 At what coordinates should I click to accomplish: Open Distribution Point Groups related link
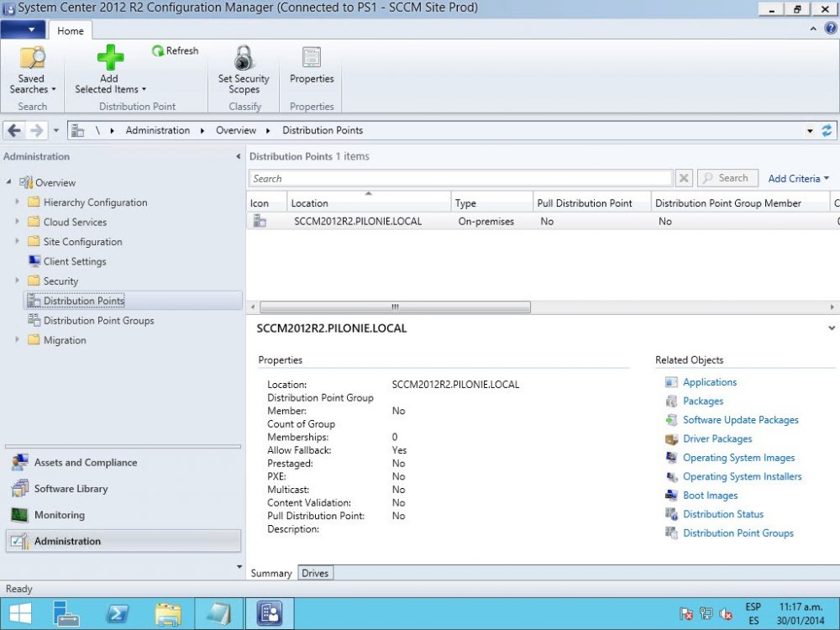tap(738, 533)
